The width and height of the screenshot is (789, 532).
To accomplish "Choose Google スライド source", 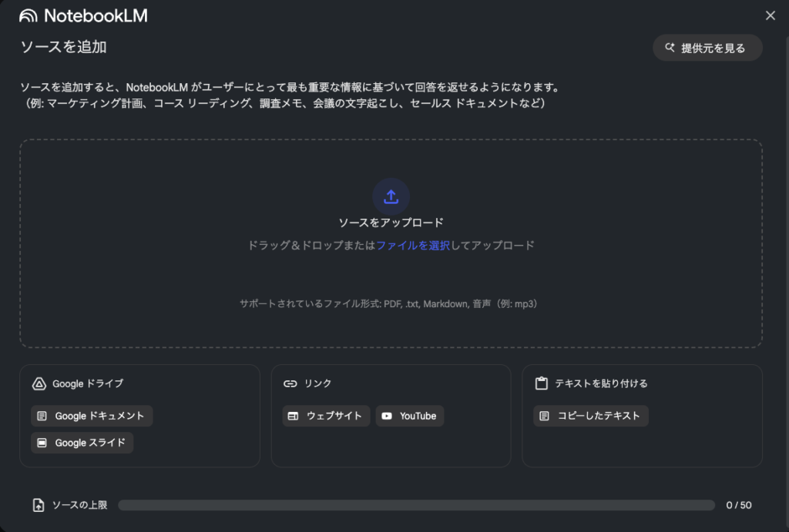I will pyautogui.click(x=82, y=443).
